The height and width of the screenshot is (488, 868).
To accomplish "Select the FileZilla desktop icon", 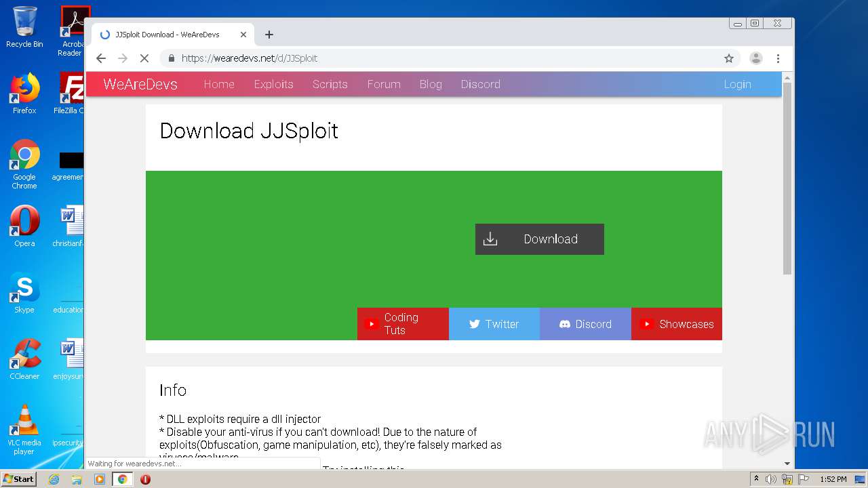I will click(x=71, y=94).
